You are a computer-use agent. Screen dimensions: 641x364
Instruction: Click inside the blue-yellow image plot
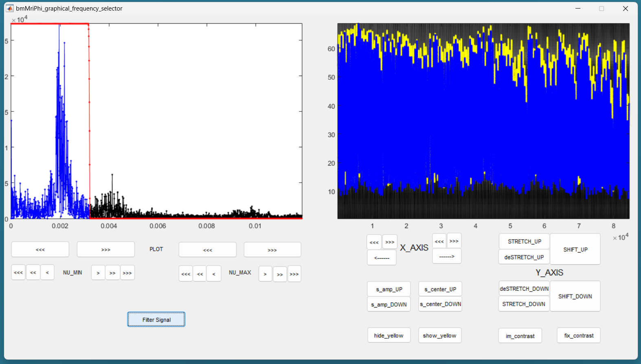[483, 121]
